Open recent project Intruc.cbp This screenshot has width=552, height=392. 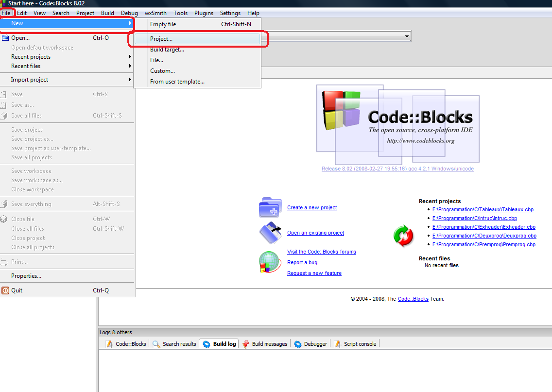click(475, 218)
